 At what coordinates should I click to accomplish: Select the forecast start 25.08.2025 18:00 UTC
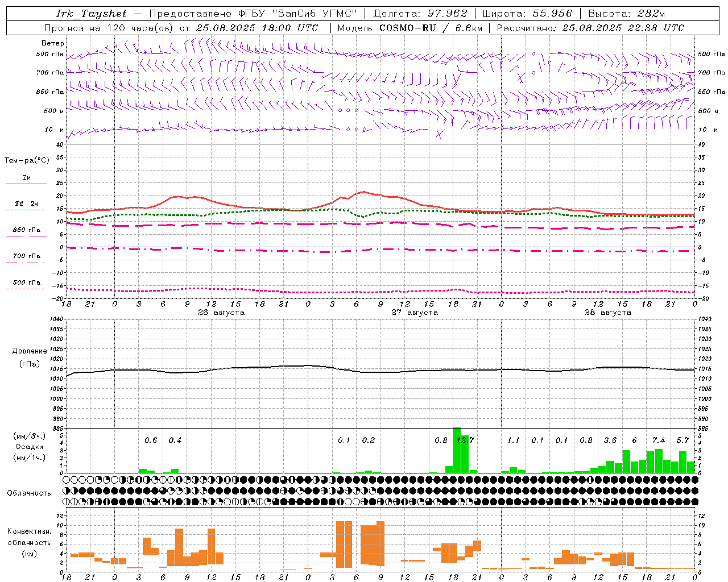(257, 28)
